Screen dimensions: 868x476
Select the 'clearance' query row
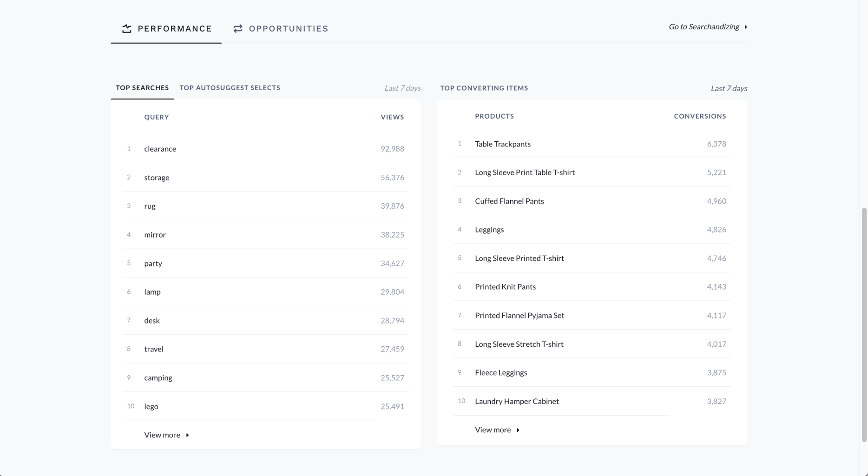click(265, 149)
